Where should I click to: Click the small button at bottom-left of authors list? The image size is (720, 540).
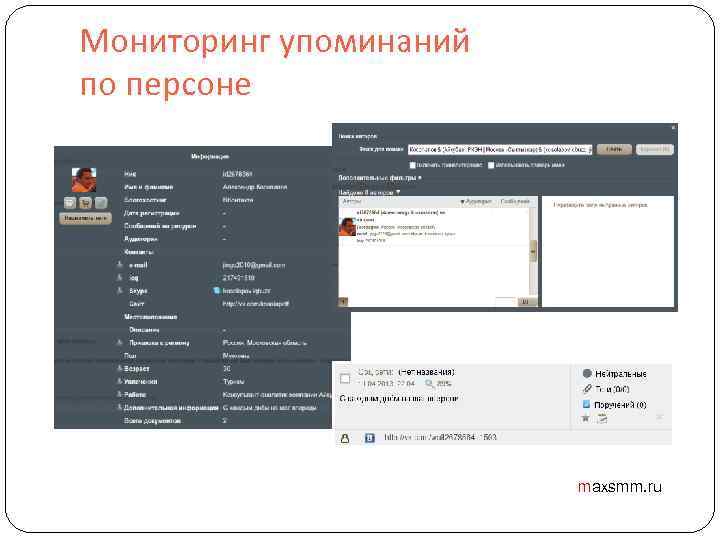click(x=343, y=302)
